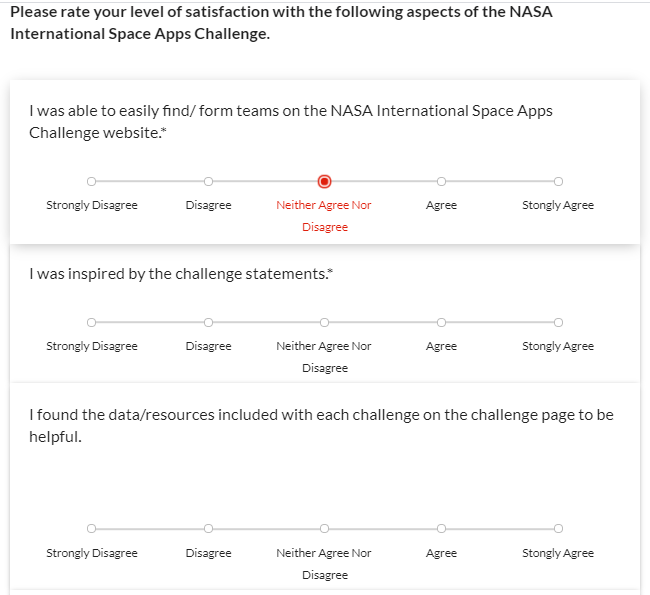
Task: Click the Stongly Agree label under data/resources question
Action: [558, 553]
